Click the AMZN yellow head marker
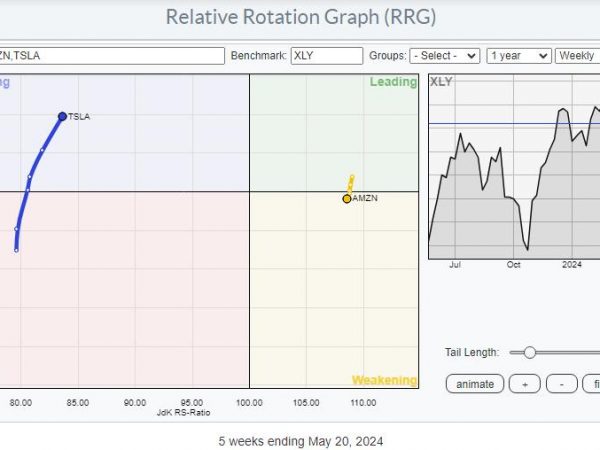This screenshot has height=450, width=600. pyautogui.click(x=347, y=199)
